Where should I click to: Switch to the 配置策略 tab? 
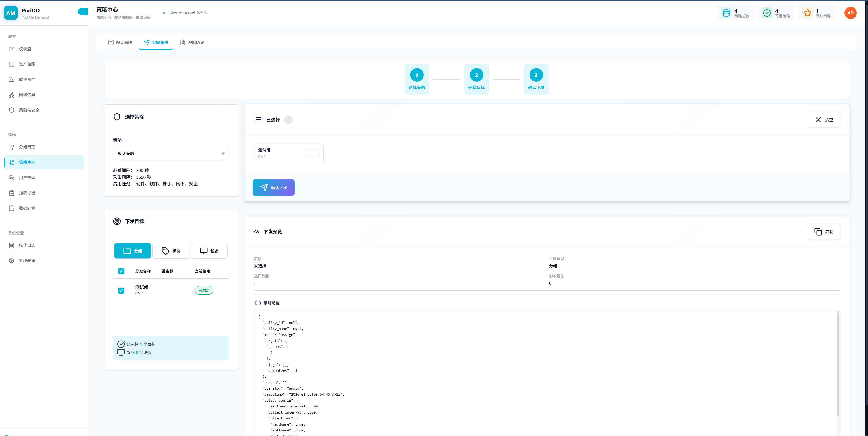120,43
